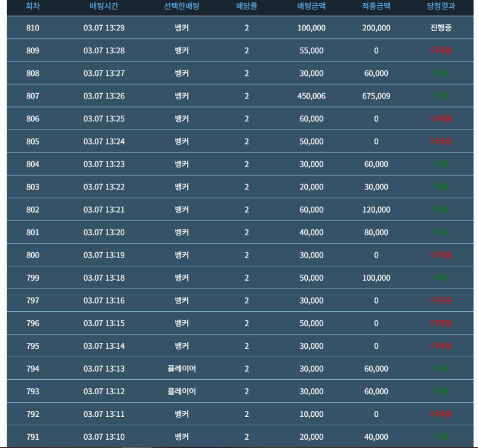Click the 배팅금액 column header
The image size is (478, 448).
pyautogui.click(x=311, y=7)
